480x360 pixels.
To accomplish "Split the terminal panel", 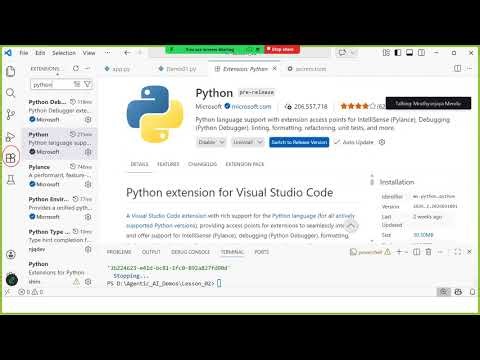I will point(417,252).
